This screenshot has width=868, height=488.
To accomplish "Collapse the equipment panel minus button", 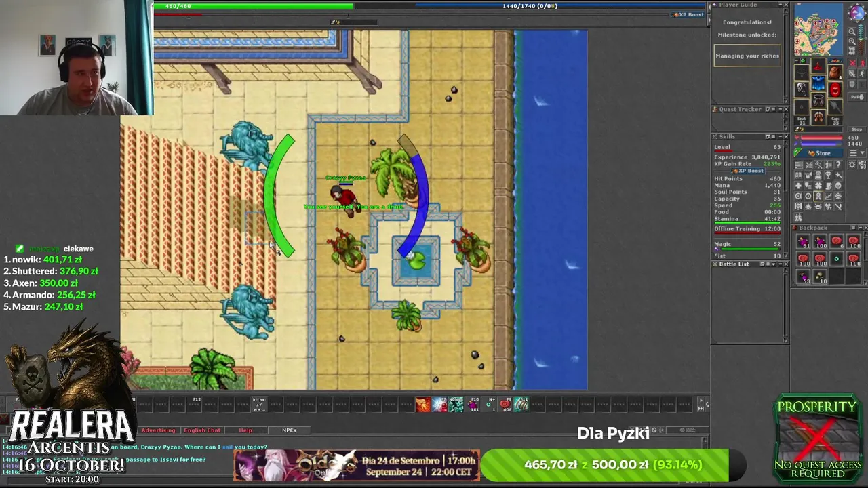I will pos(797,60).
